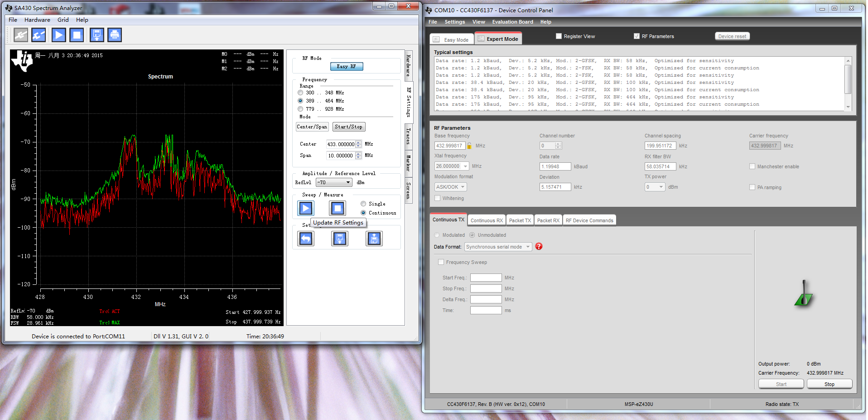This screenshot has height=420, width=868.
Task: Select the Modulated radio option
Action: (x=437, y=235)
